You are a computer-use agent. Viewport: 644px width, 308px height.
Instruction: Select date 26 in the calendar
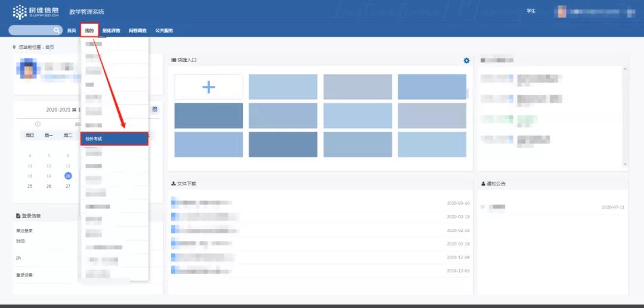(x=49, y=186)
